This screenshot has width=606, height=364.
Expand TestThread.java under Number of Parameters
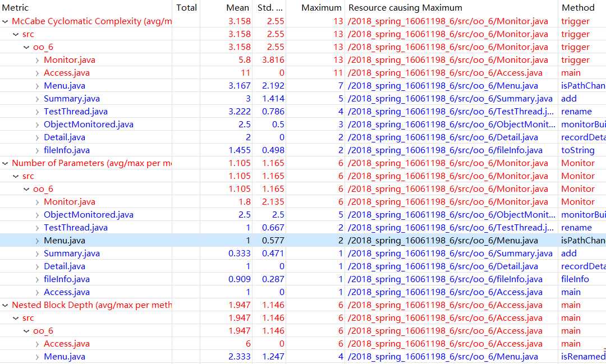pyautogui.click(x=37, y=228)
